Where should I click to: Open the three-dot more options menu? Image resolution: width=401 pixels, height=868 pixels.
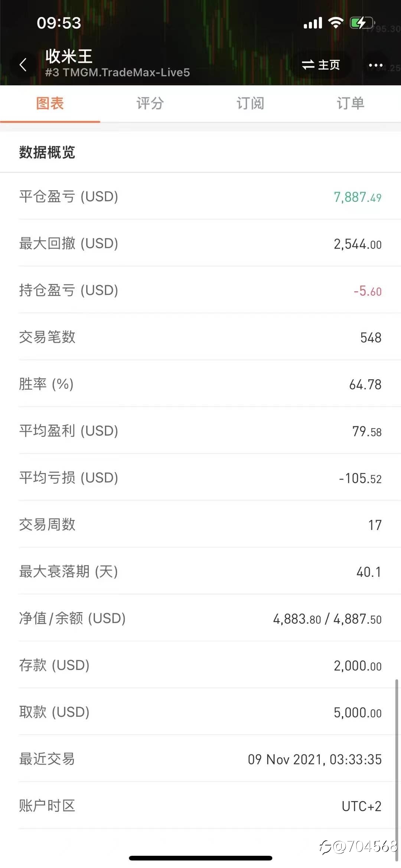[375, 65]
